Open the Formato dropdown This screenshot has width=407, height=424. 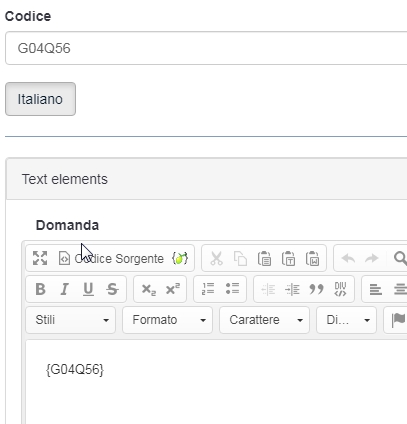coord(167,320)
